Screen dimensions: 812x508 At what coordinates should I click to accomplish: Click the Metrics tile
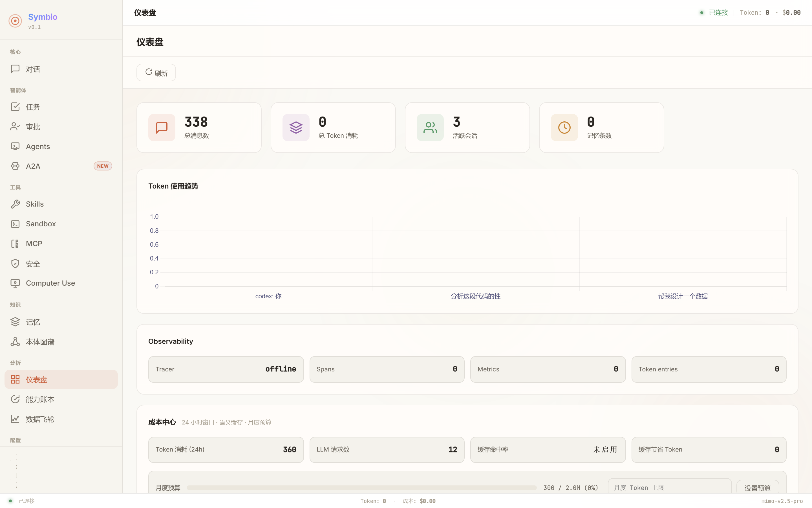548,369
